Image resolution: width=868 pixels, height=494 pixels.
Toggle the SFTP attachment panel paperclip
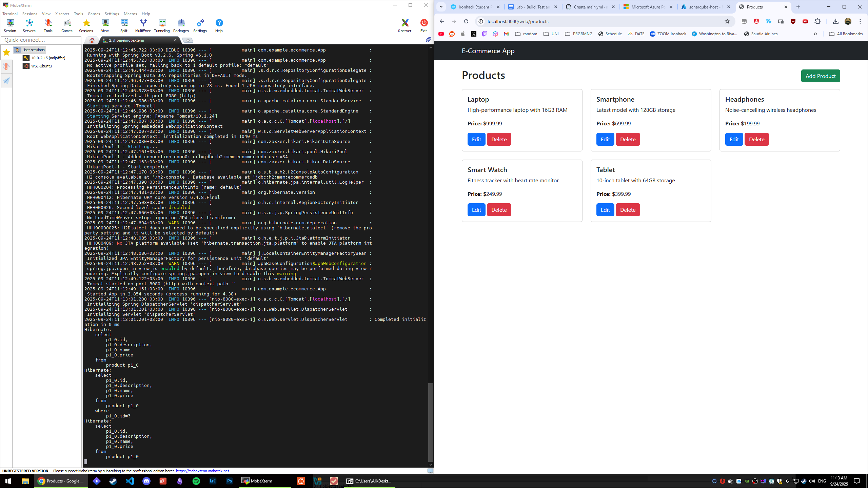click(428, 40)
